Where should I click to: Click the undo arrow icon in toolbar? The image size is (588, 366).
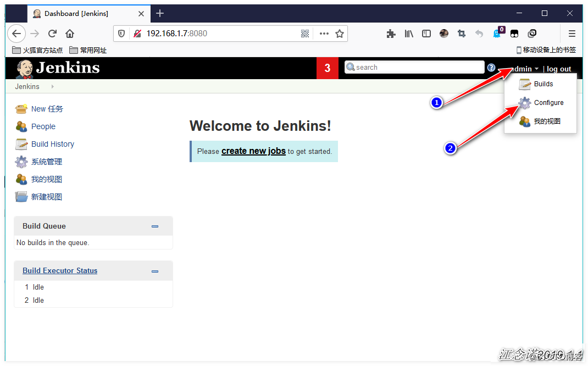pos(479,34)
